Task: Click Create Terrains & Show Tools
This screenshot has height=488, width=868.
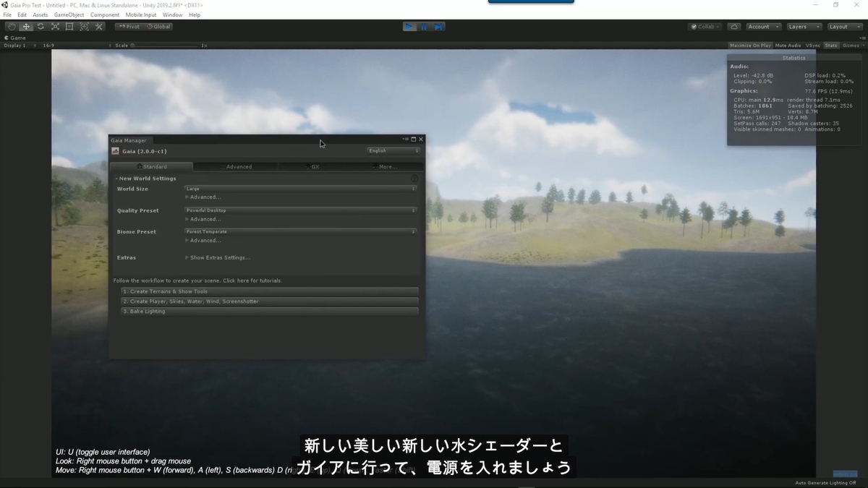Action: [x=270, y=291]
